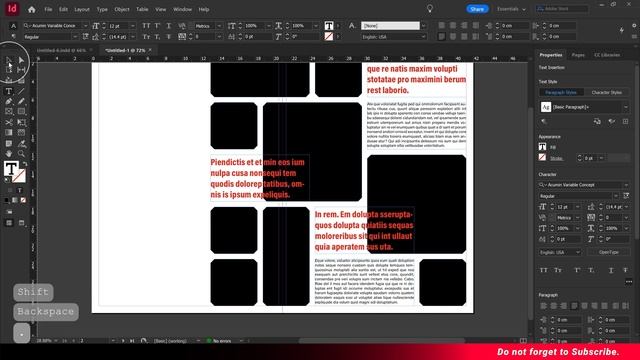The width and height of the screenshot is (640, 360).
Task: Open font style Regular dropdown in control bar
Action: point(75,37)
